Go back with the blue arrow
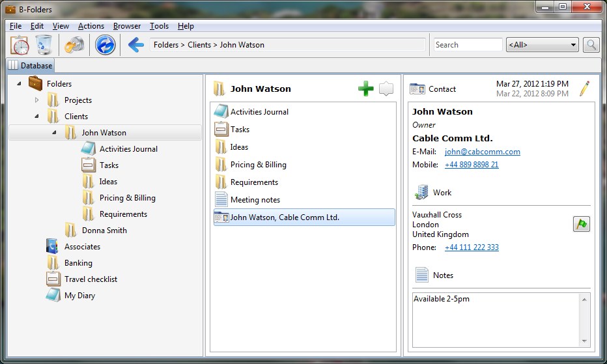Image resolution: width=607 pixels, height=364 pixels. point(135,45)
